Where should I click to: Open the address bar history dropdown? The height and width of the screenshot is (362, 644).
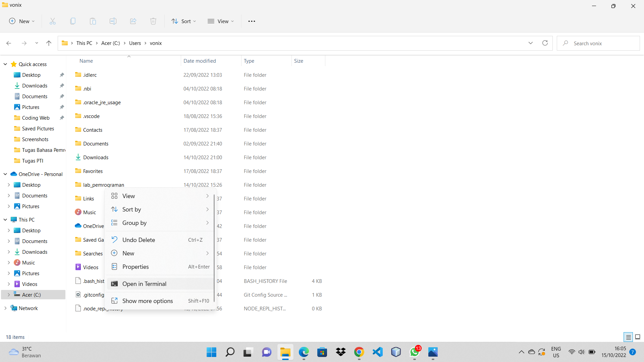[531, 43]
